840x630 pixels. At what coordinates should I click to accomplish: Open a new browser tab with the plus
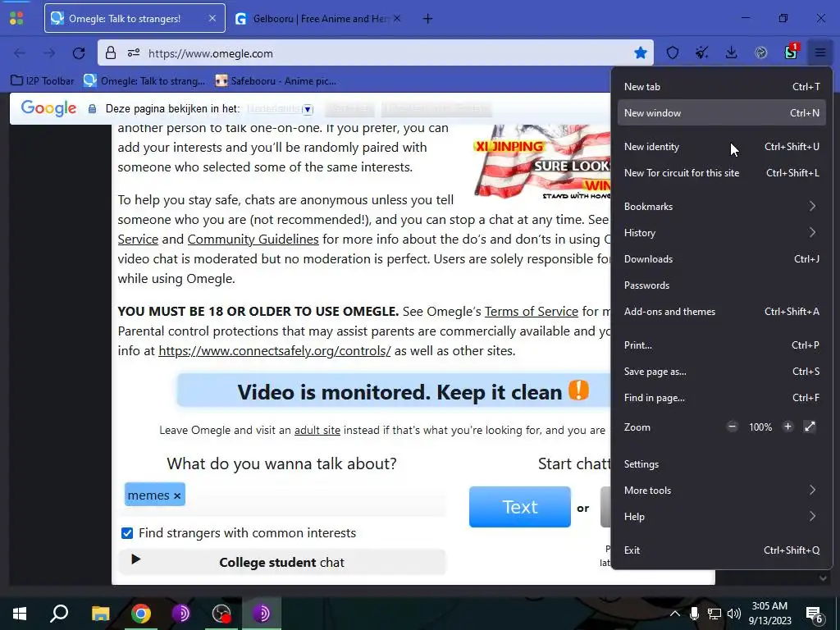[427, 19]
